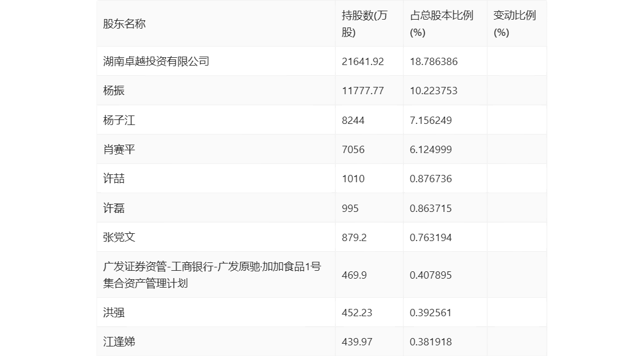
Task: Click on shareholder 张党文
Action: pos(119,237)
